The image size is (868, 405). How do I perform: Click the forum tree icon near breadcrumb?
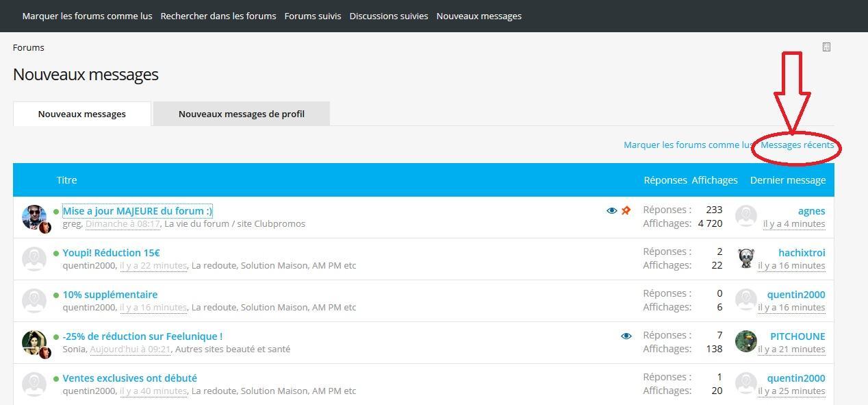pos(826,47)
